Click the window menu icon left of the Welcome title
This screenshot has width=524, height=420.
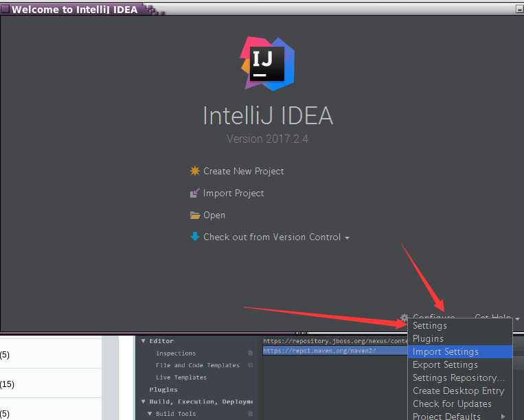tap(5, 9)
